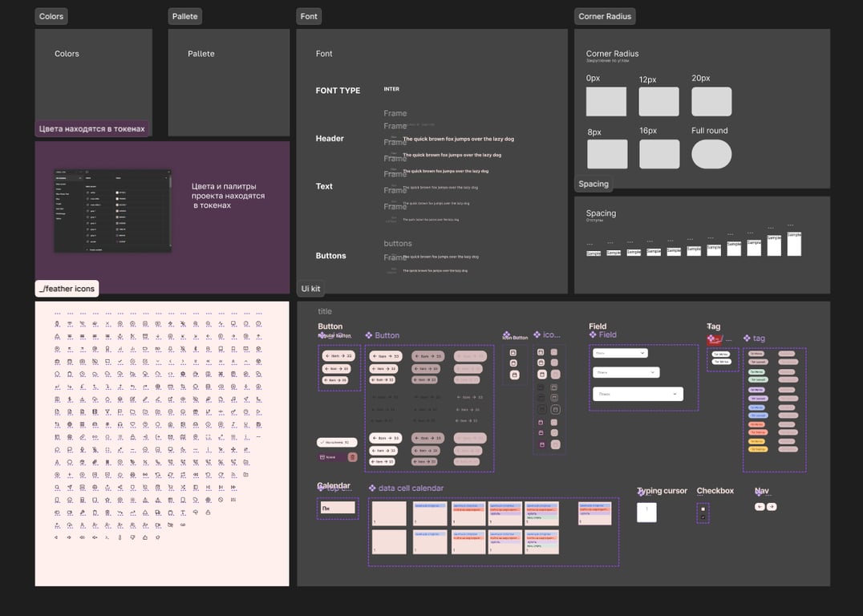Click the Full round radius sample
The width and height of the screenshot is (863, 616).
point(711,154)
